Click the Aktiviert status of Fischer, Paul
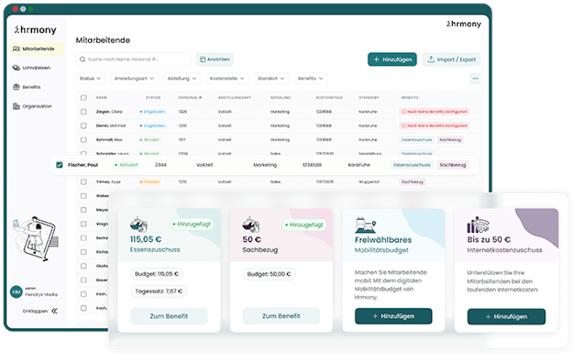The width and height of the screenshot is (588, 364). (x=126, y=165)
